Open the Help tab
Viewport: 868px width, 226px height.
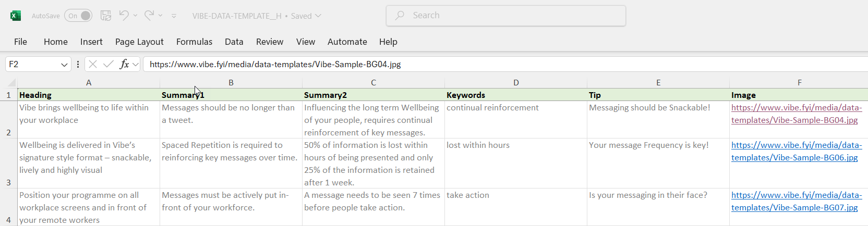coord(388,42)
